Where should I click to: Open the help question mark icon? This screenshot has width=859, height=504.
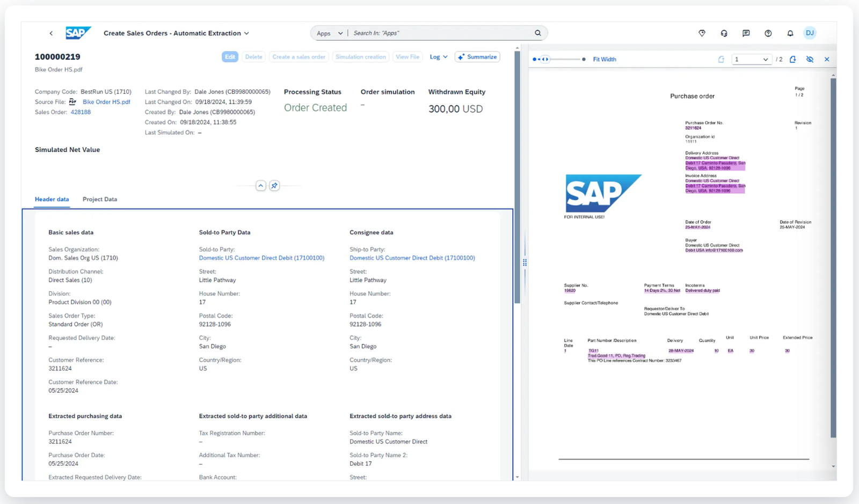pos(768,33)
